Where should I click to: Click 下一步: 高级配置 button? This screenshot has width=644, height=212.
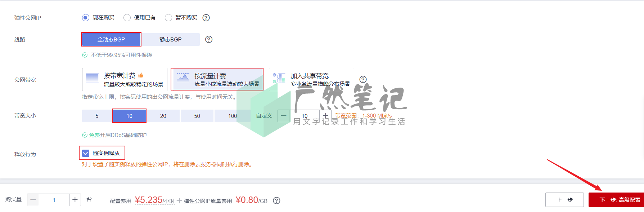click(x=616, y=200)
